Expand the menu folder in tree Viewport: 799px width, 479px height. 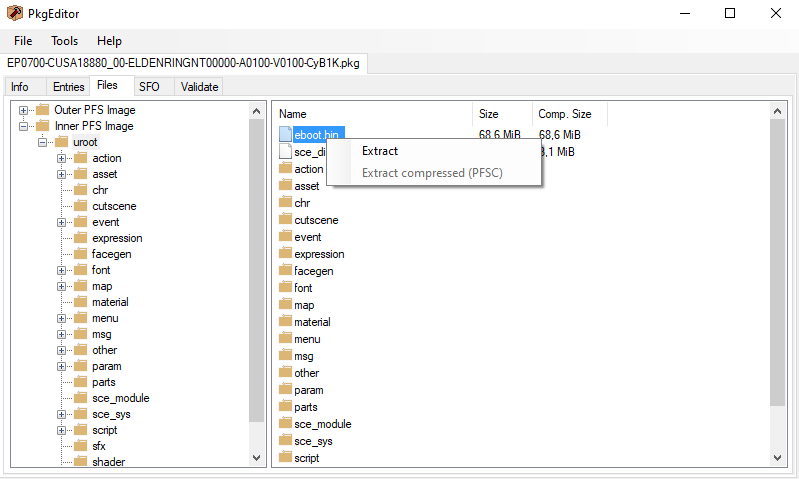pos(61,318)
